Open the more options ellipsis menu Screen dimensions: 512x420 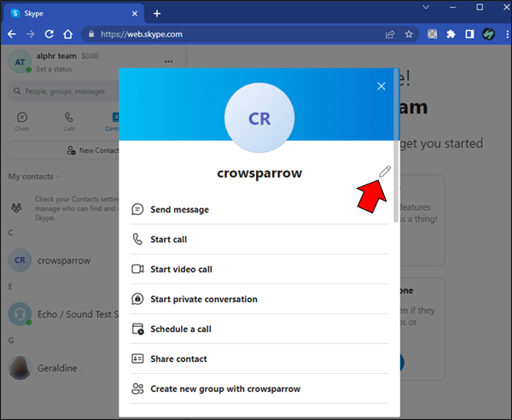(x=168, y=61)
